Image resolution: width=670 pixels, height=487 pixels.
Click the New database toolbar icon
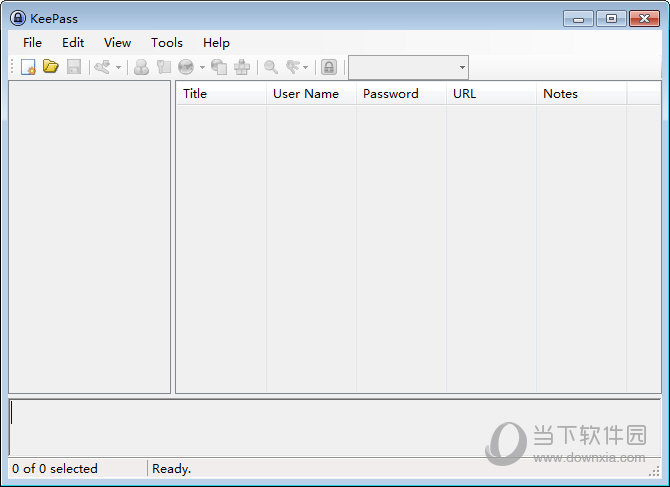tap(28, 67)
